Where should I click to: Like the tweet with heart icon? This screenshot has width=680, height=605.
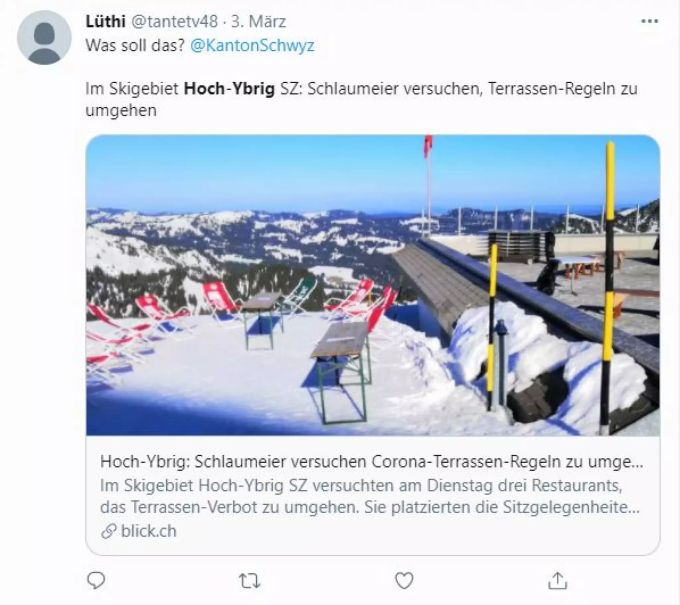[404, 580]
